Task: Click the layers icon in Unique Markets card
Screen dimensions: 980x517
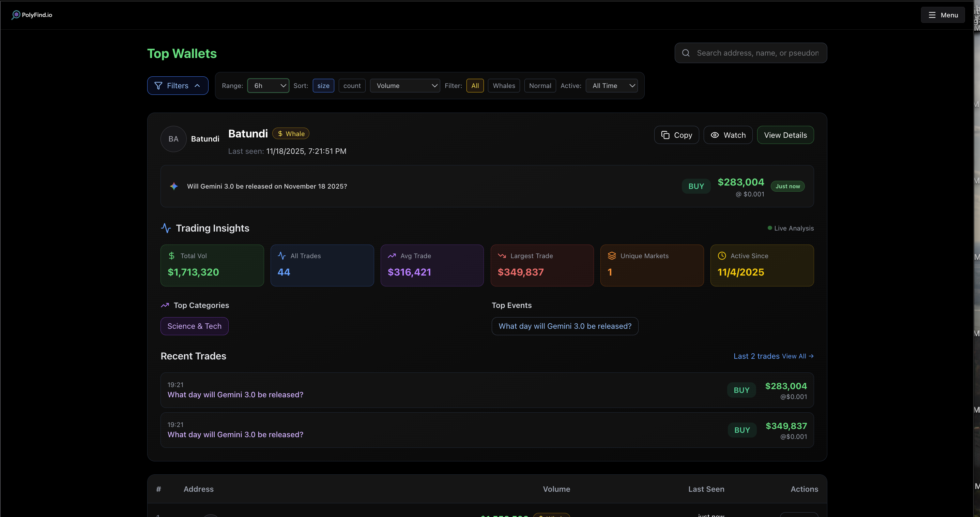Action: [612, 256]
